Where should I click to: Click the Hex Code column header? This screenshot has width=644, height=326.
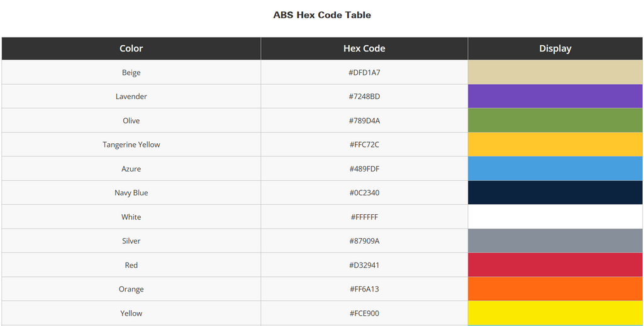(364, 48)
